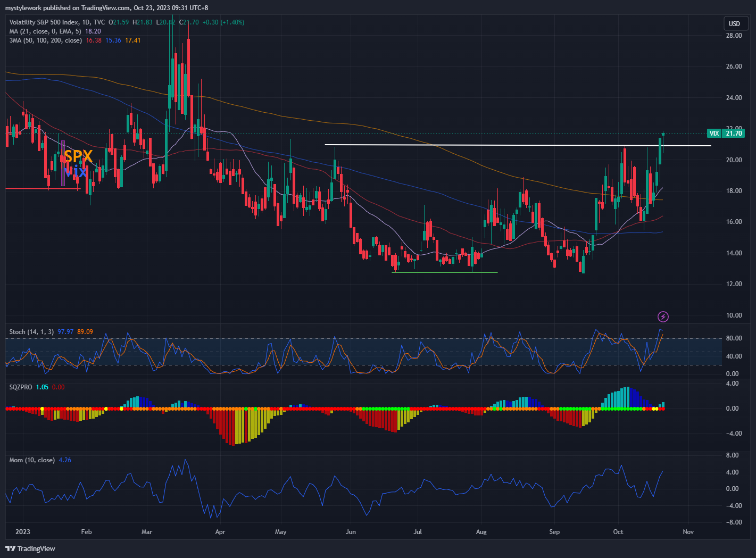The height and width of the screenshot is (558, 756).
Task: Click the Stoch value 97.97
Action: point(65,332)
